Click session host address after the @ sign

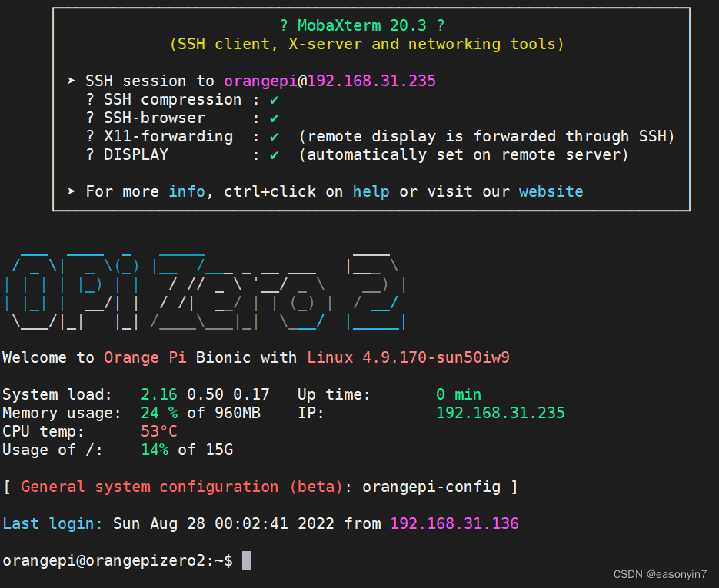(x=371, y=81)
